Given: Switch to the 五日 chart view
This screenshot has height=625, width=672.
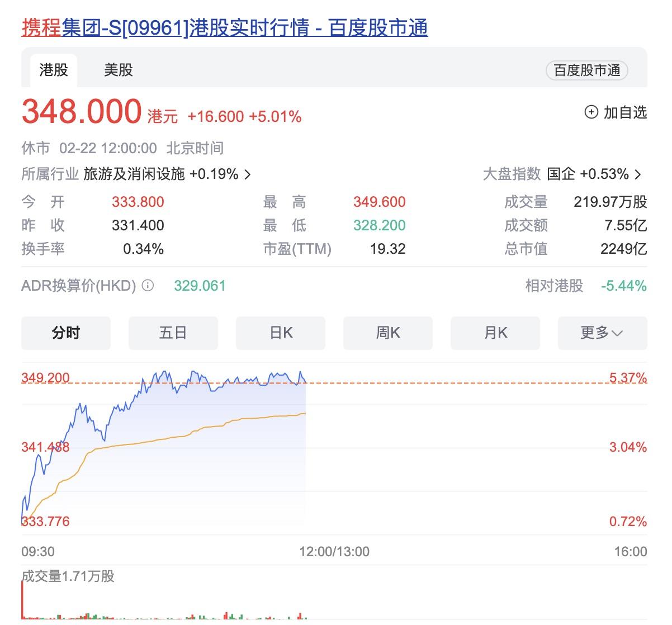Looking at the screenshot, I should point(173,333).
